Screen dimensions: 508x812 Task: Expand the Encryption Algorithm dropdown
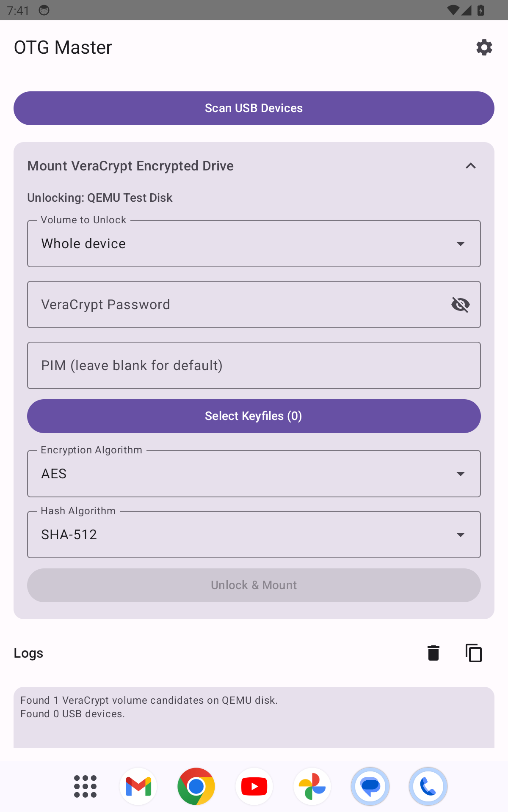(254, 474)
